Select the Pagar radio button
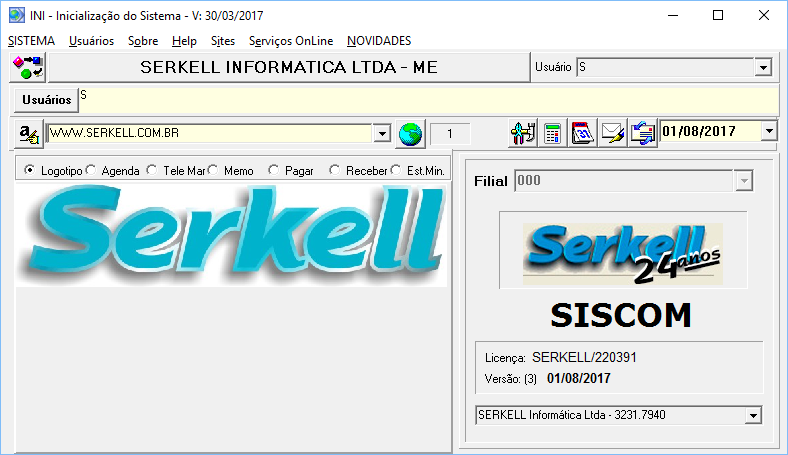The image size is (788, 455). [x=273, y=170]
